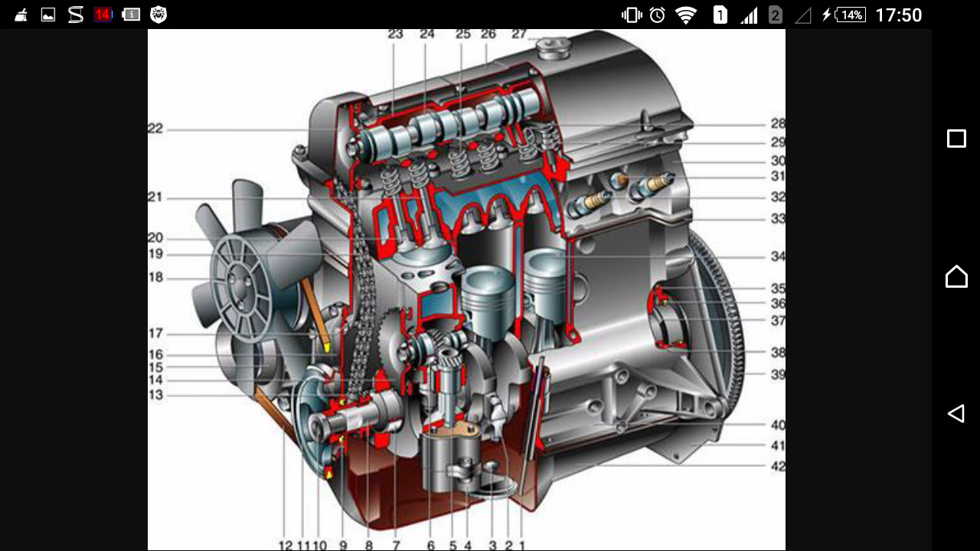
Task: Tap the broom cleaner notification icon
Action: pos(21,15)
